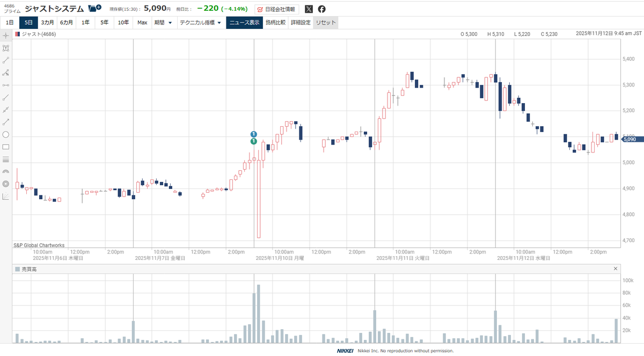Click the ジャストシステム company name
Image resolution: width=644 pixels, height=356 pixels.
point(54,9)
